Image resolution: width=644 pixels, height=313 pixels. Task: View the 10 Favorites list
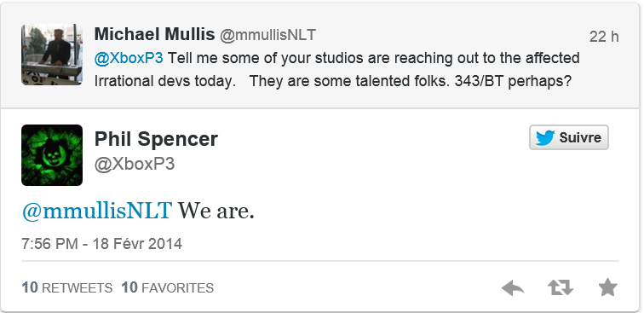[x=168, y=287]
